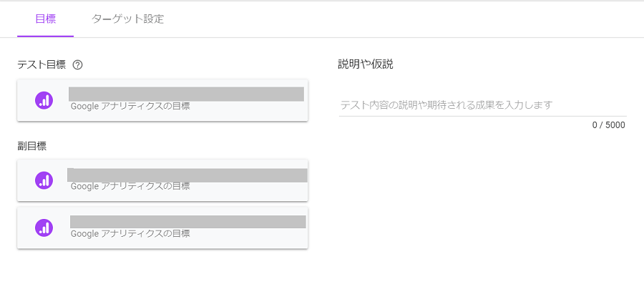Open the help icon beside テスト目標
Image resolution: width=644 pixels, height=297 pixels.
(77, 65)
